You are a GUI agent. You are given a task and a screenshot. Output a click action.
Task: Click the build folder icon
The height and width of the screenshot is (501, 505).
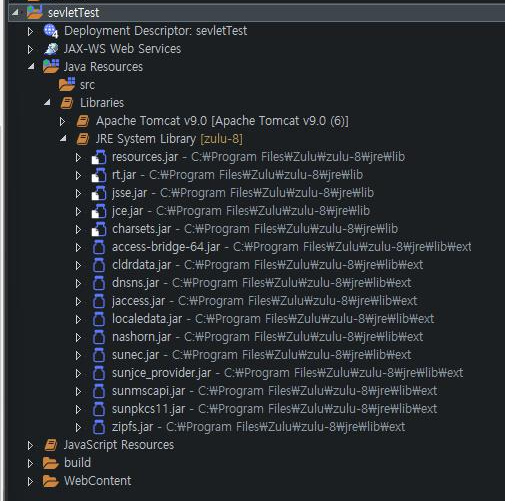pyautogui.click(x=51, y=463)
